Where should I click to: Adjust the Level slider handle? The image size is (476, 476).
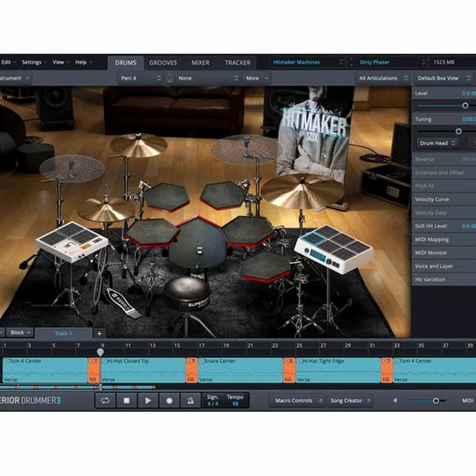coord(465,106)
